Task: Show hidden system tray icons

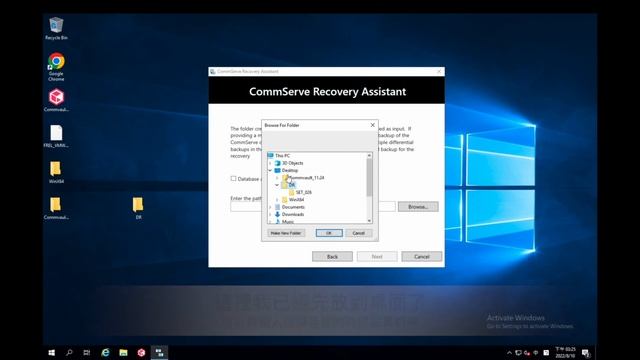Action: point(509,353)
